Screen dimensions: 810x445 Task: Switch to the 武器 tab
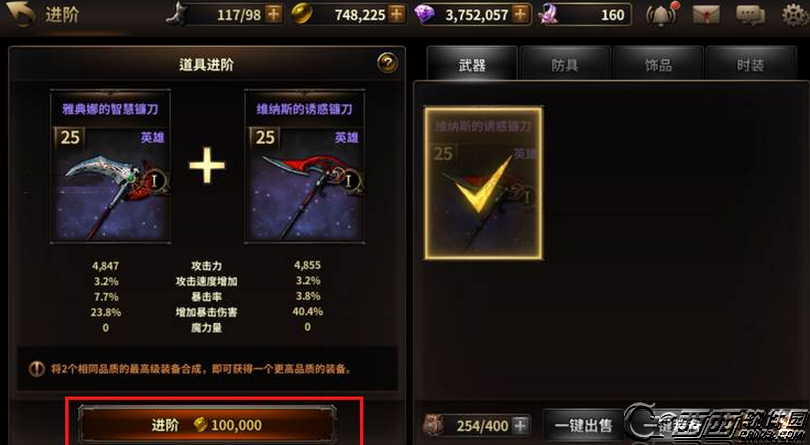pos(472,64)
